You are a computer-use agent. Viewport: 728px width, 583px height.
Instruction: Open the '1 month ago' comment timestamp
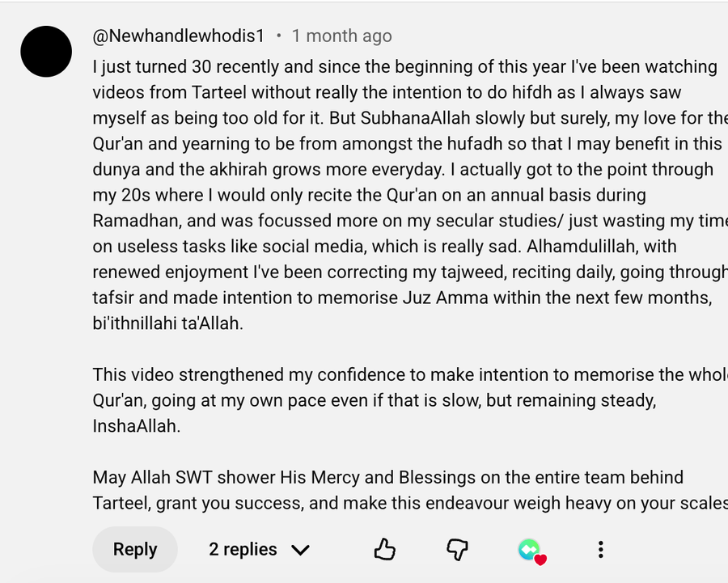[x=341, y=36]
